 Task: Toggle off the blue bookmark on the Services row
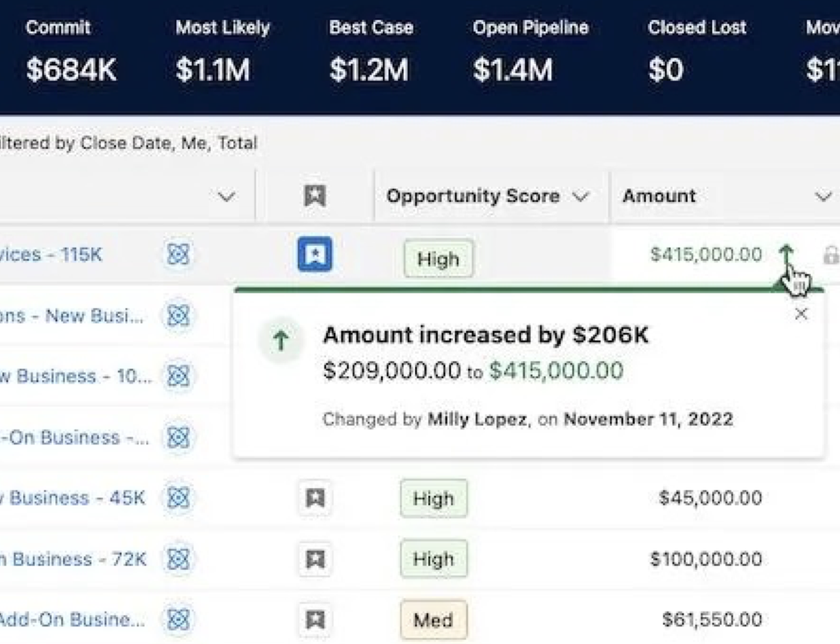314,255
